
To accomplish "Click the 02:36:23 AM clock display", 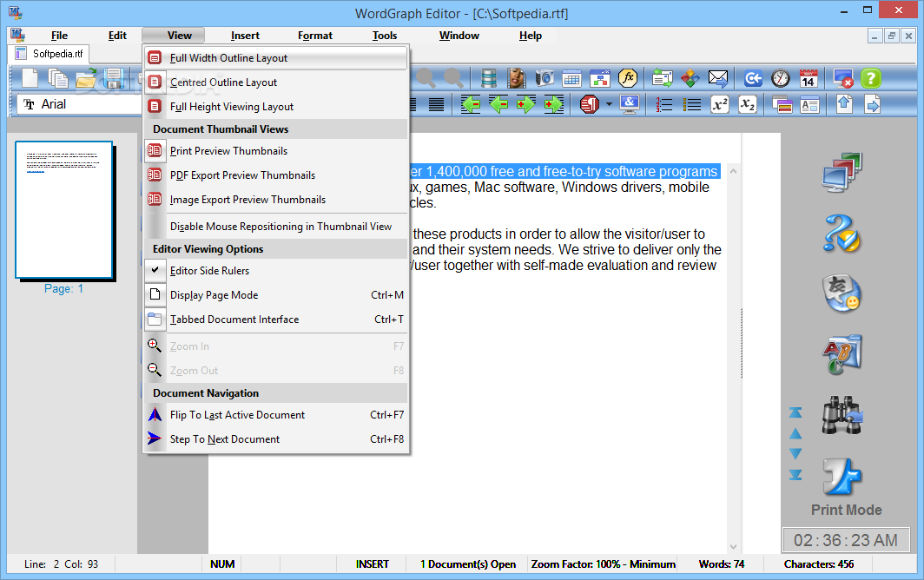I will point(846,540).
